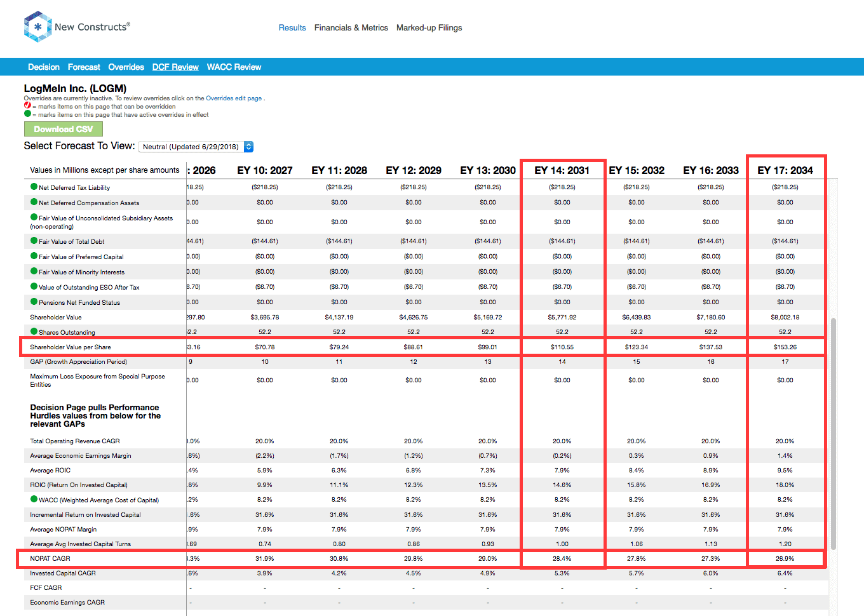Click Average Invested Capital Turns value 1.20
The image size is (864, 616).
tap(785, 544)
